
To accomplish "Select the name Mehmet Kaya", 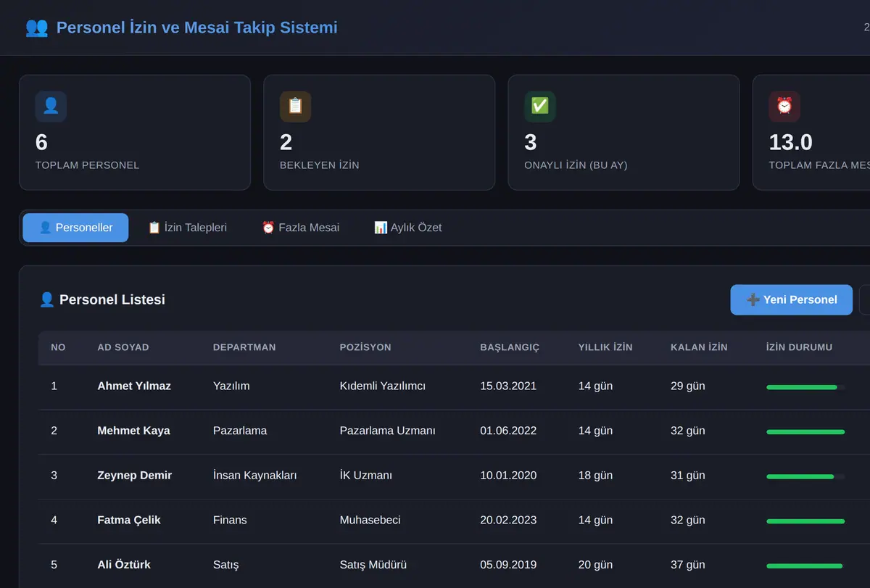I will pyautogui.click(x=133, y=431).
